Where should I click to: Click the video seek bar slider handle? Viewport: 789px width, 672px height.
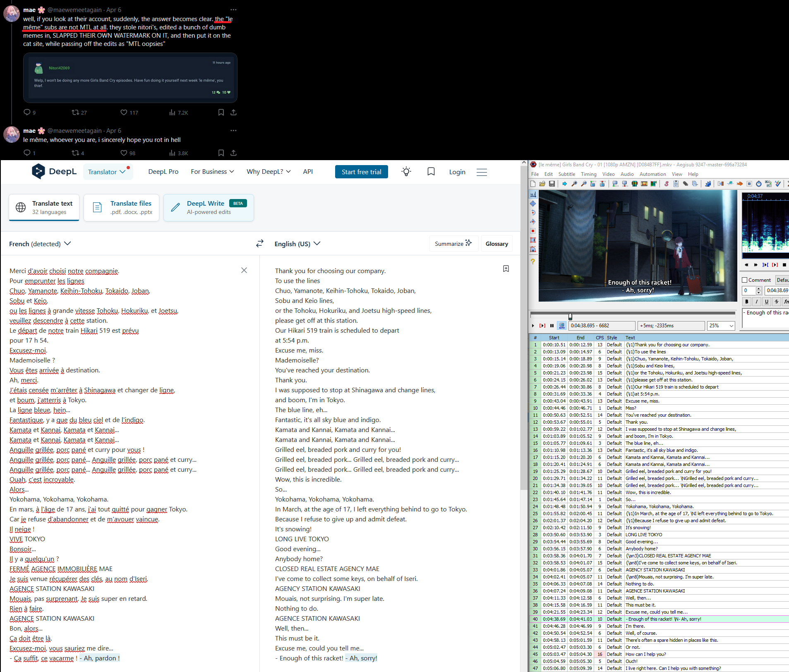pyautogui.click(x=570, y=317)
